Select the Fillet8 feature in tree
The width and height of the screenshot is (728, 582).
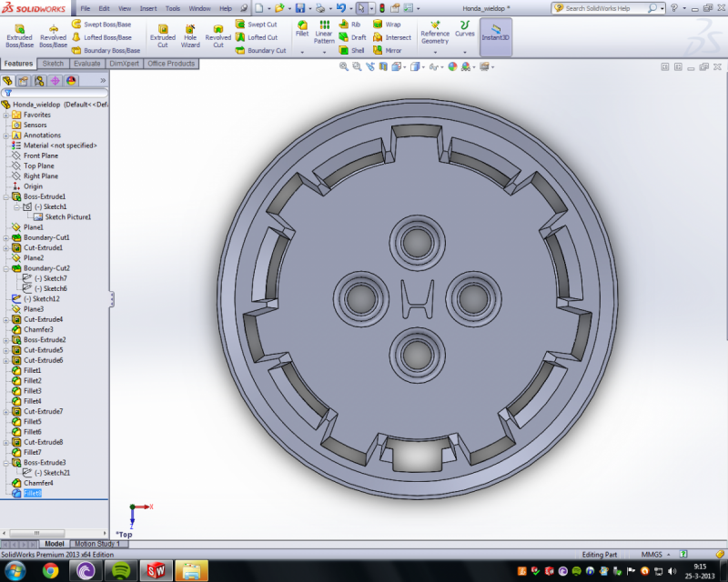[x=27, y=493]
